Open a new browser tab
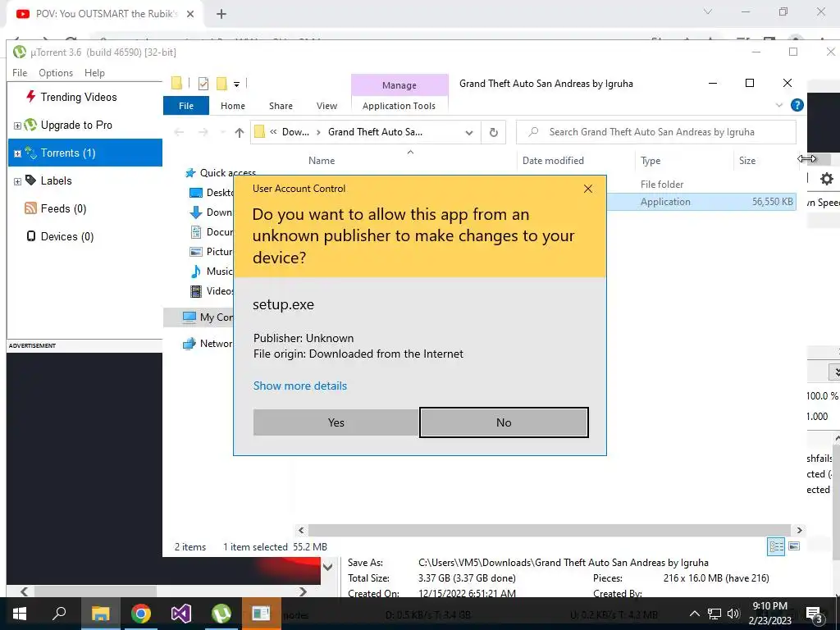Viewport: 840px width, 630px height. coord(221,14)
